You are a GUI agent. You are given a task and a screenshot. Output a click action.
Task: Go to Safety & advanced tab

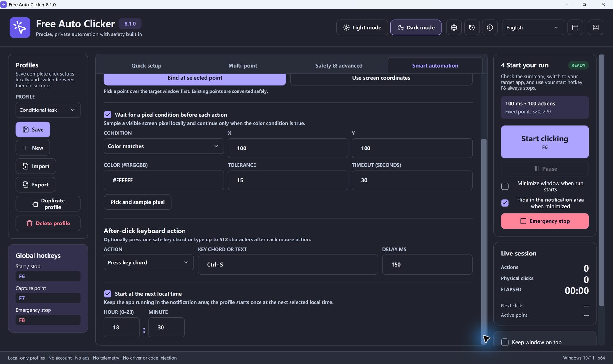(339, 66)
